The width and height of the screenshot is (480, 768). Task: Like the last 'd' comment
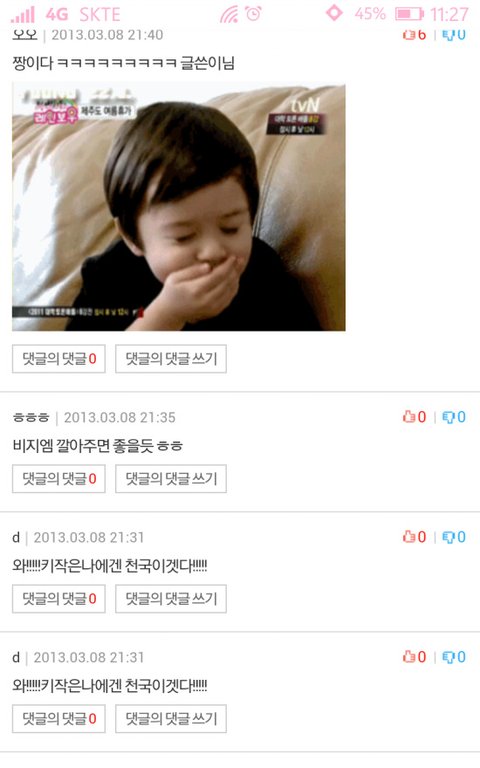(x=408, y=656)
